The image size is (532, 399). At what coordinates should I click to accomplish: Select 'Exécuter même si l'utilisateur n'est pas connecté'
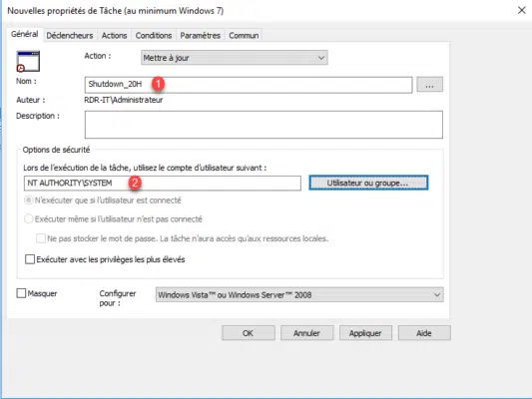[29, 219]
